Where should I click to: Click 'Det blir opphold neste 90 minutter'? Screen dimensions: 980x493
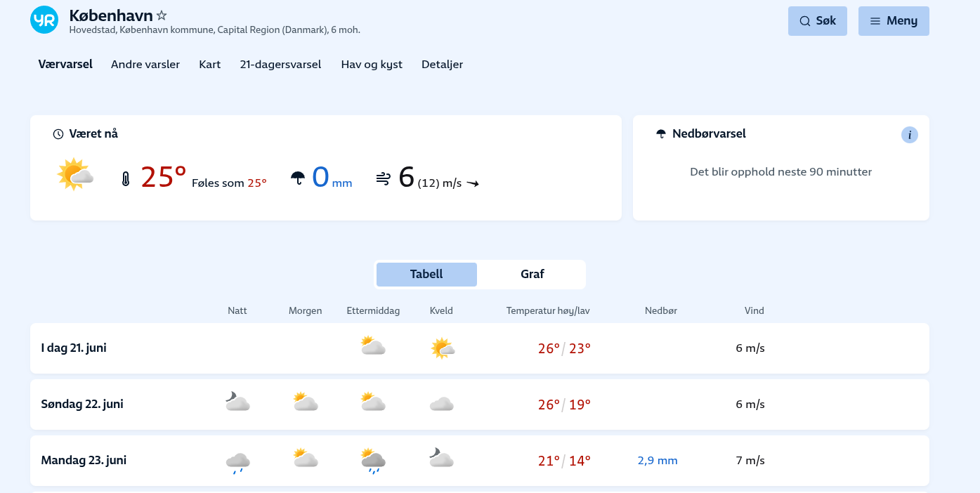[781, 172]
